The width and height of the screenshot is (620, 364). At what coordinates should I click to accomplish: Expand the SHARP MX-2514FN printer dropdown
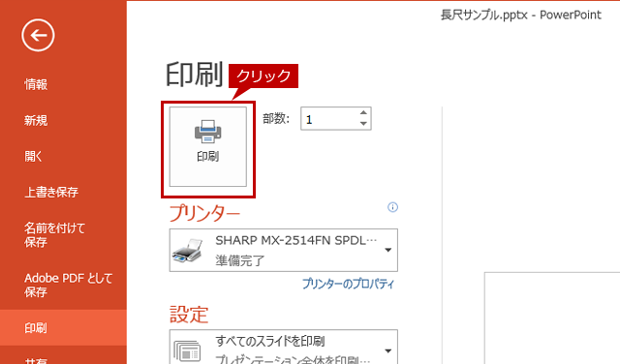coord(284,250)
